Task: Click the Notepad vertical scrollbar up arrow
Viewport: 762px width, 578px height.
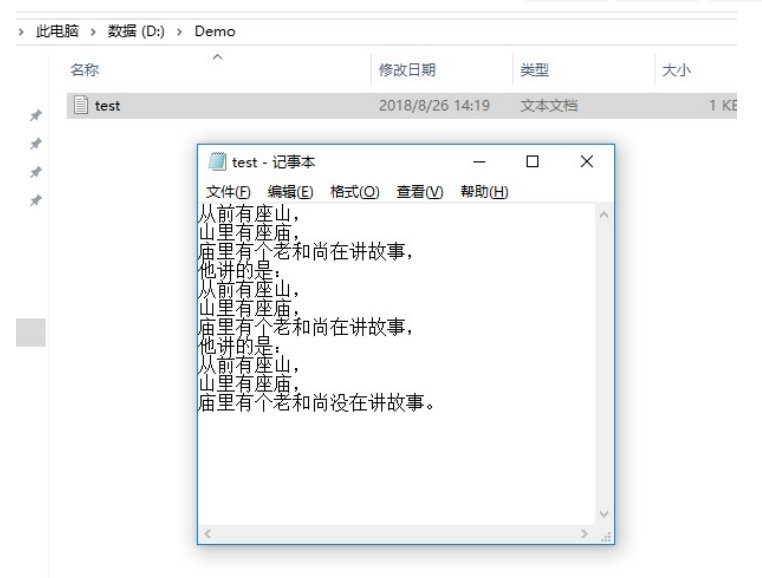Action: click(x=604, y=214)
